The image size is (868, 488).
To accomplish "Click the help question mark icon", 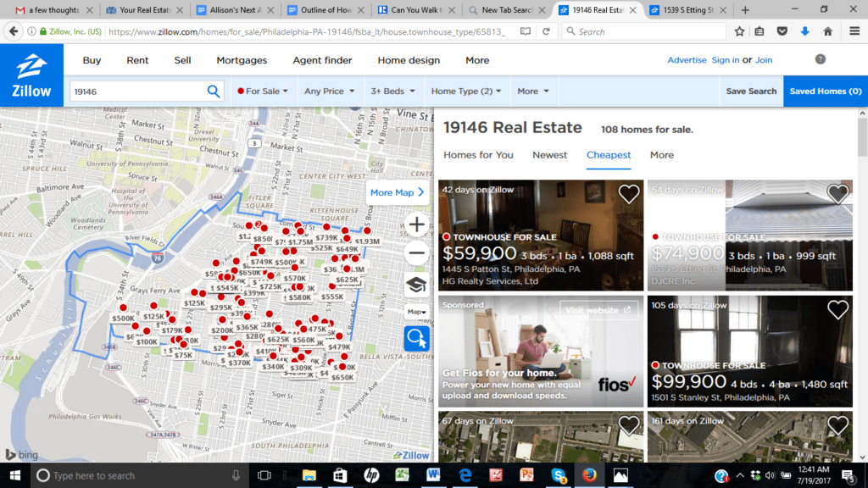I will coord(821,59).
